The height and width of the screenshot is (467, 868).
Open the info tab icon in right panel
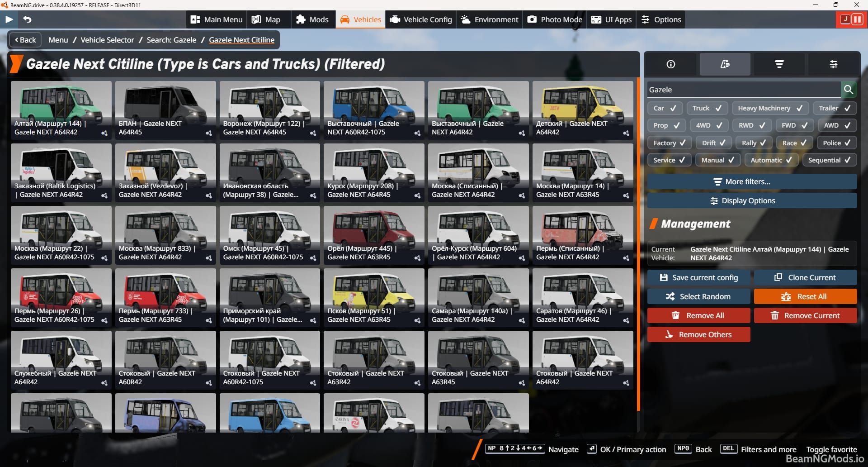tap(671, 64)
